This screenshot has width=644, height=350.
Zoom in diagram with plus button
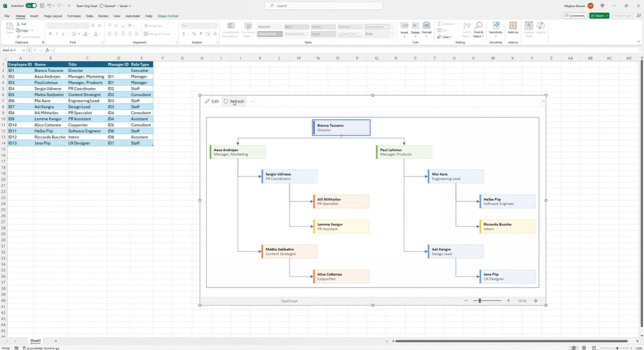(508, 301)
